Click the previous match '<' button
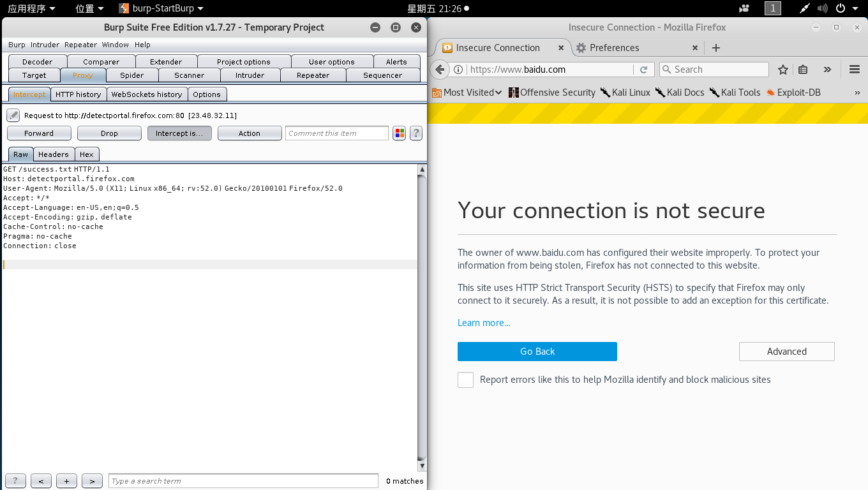This screenshot has width=868, height=490. pos(41,481)
